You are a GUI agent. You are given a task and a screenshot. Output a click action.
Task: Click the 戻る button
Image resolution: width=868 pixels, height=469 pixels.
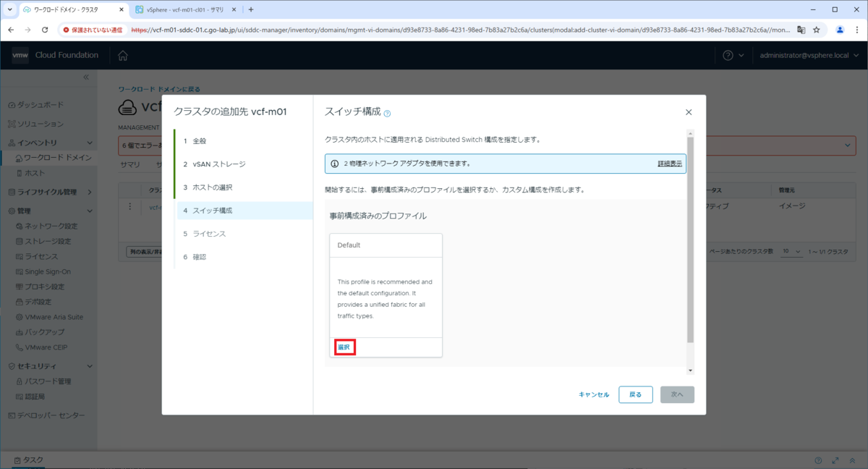pyautogui.click(x=636, y=394)
